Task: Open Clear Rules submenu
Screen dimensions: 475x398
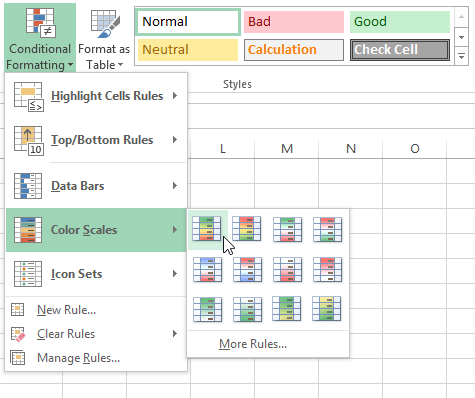Action: point(96,334)
